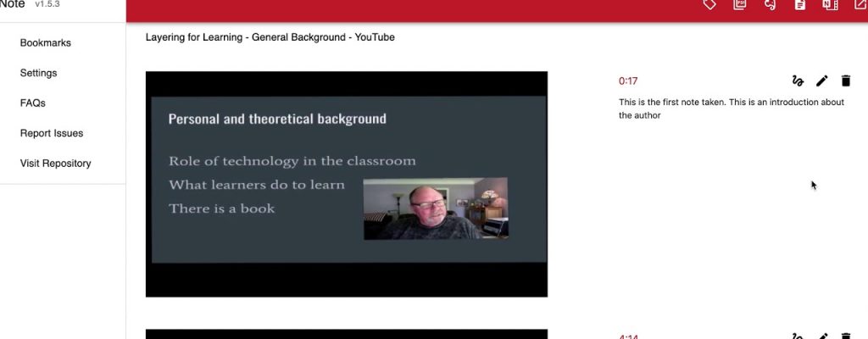Viewport: 868px width, 339px height.
Task: Jump to timestamp 0:17
Action: pyautogui.click(x=628, y=81)
